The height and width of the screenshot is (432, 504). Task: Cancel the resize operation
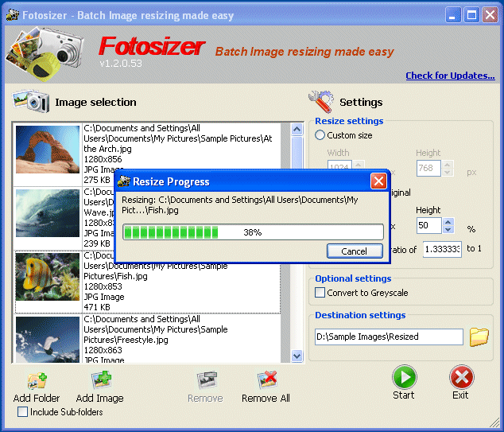[355, 251]
